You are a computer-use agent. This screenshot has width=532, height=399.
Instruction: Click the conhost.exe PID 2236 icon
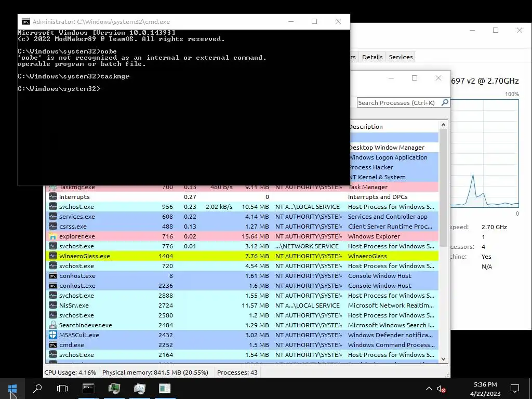coord(52,286)
